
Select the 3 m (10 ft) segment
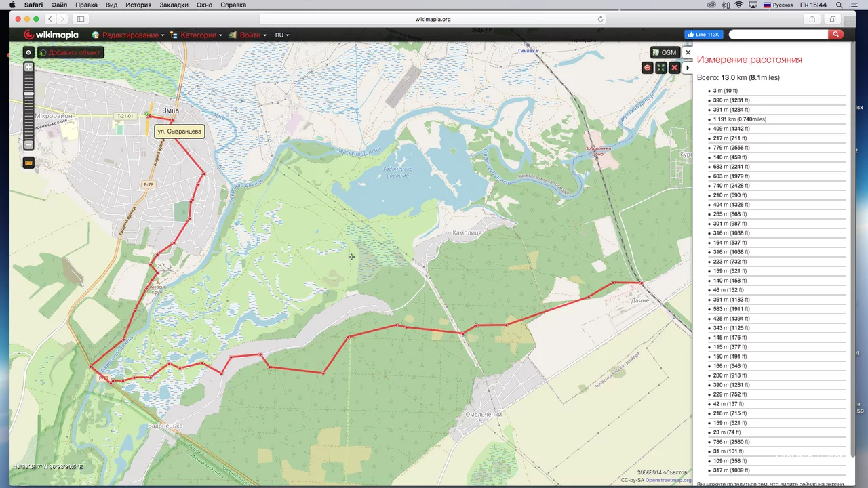coord(725,91)
